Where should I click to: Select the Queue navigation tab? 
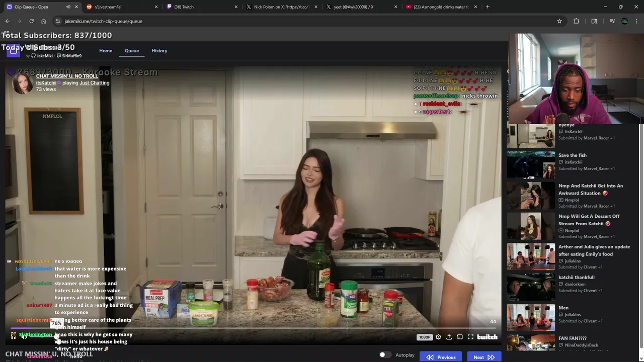132,51
